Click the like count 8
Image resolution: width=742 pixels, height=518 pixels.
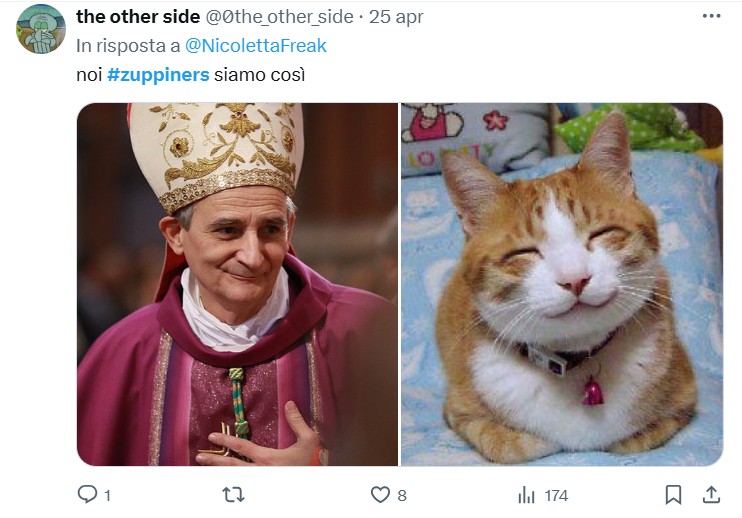pos(402,495)
